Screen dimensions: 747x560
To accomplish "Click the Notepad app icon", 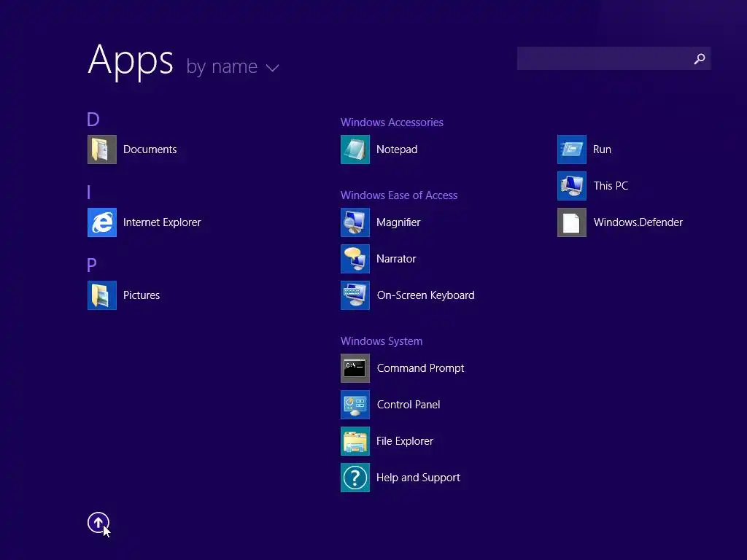I will pos(355,149).
